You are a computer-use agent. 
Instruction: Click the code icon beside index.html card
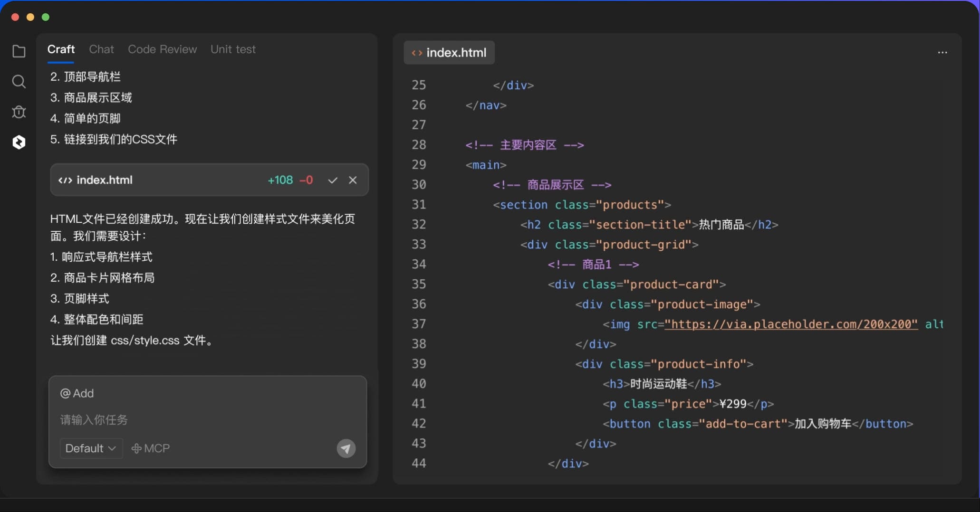(x=65, y=180)
